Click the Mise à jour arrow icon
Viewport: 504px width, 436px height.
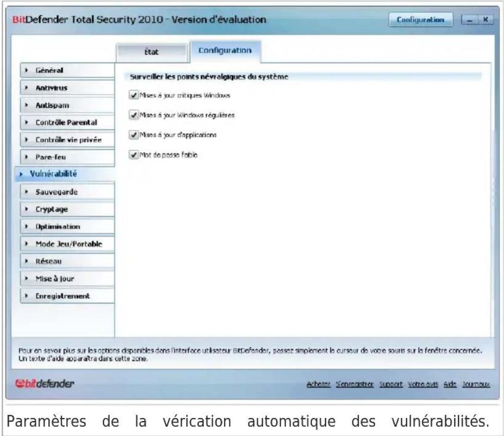(x=27, y=278)
